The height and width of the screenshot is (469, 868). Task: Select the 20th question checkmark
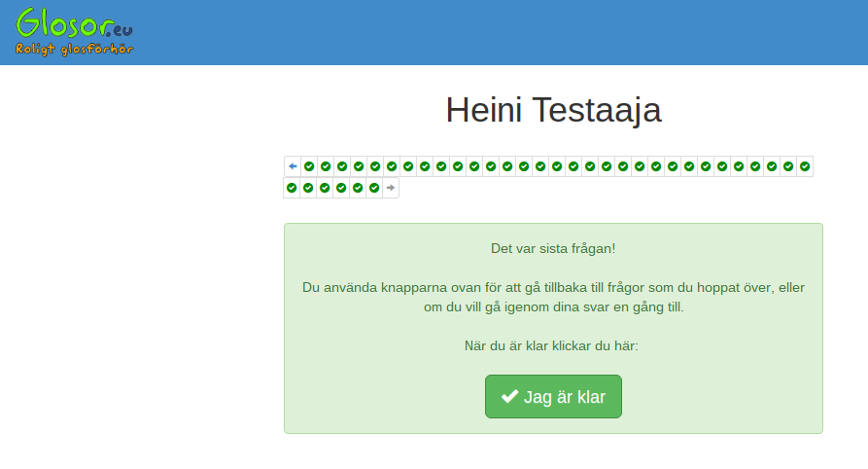(x=623, y=166)
